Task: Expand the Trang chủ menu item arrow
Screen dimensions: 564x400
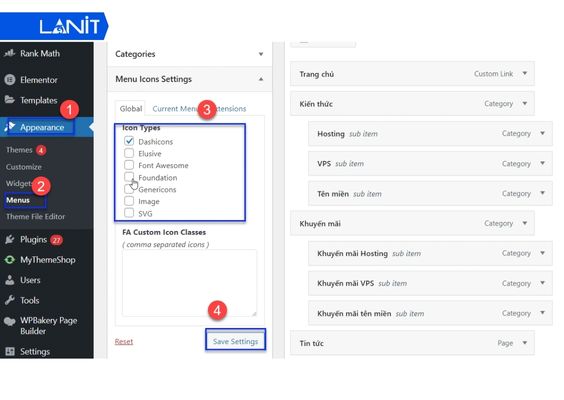Action: tap(525, 73)
